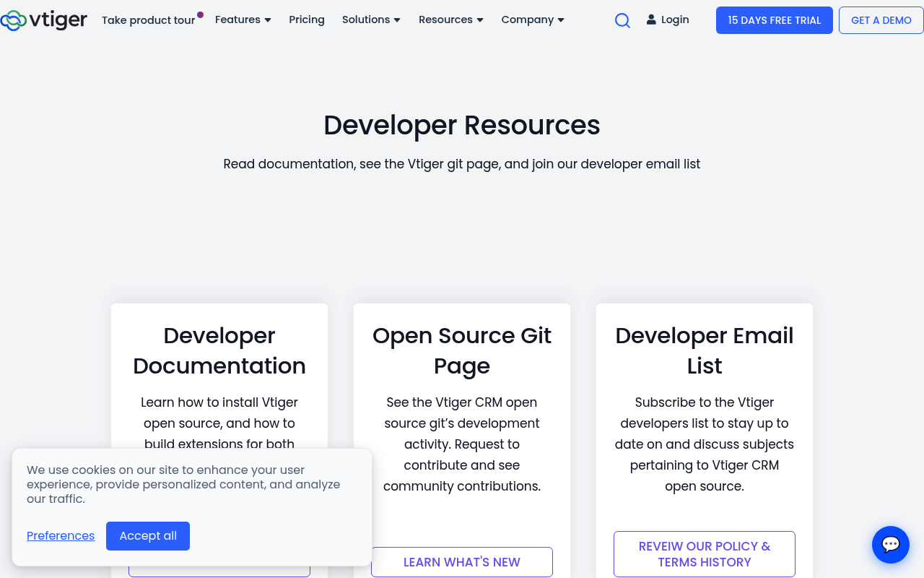Click the Get a Demo button

(x=881, y=20)
